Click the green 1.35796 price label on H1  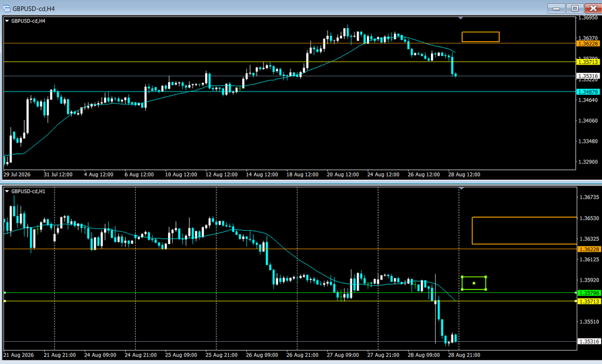[x=588, y=293]
